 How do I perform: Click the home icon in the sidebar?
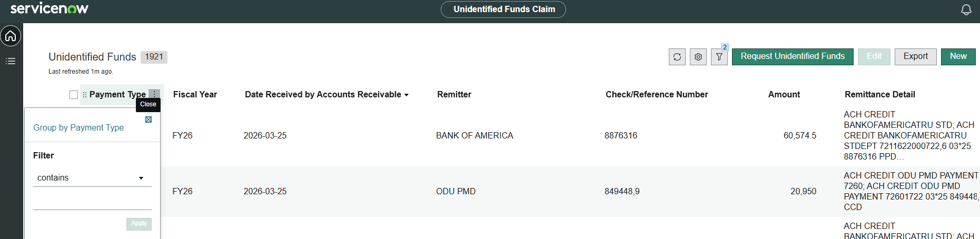coord(11,36)
